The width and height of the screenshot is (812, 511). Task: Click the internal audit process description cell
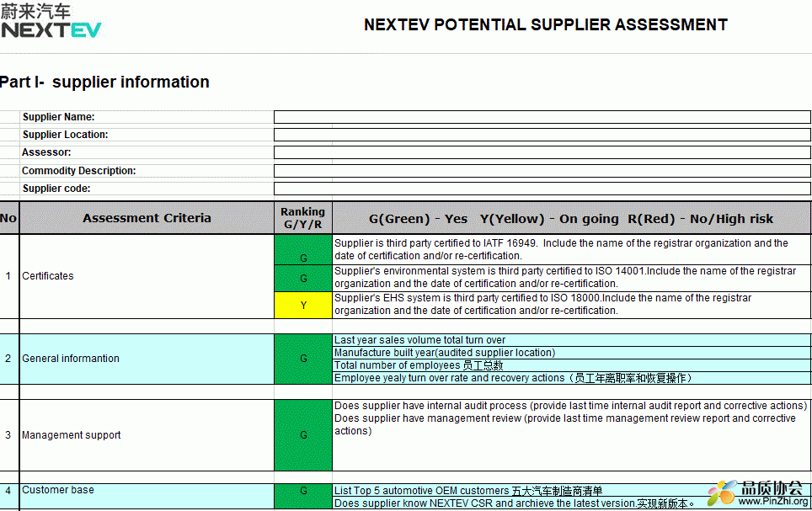572,435
